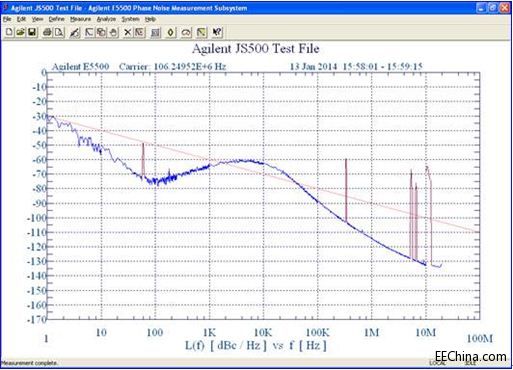513x370 pixels.
Task: Click the Print toolbar icon
Action: [x=47, y=32]
